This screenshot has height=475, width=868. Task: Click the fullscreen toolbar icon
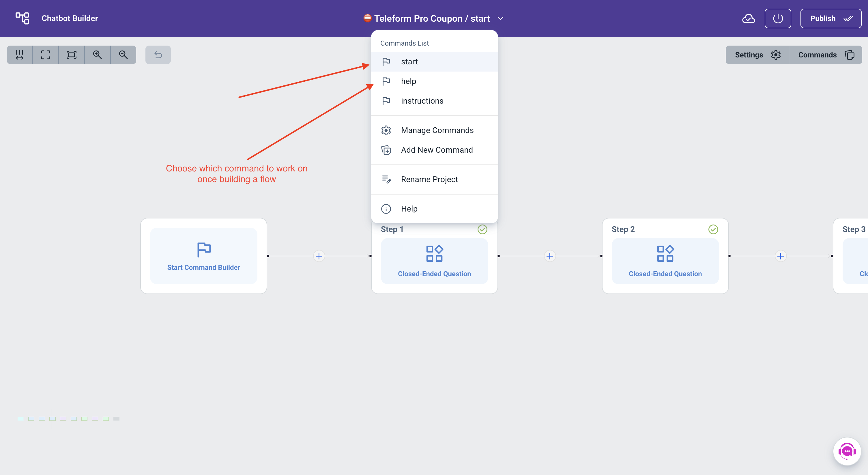[x=46, y=55]
